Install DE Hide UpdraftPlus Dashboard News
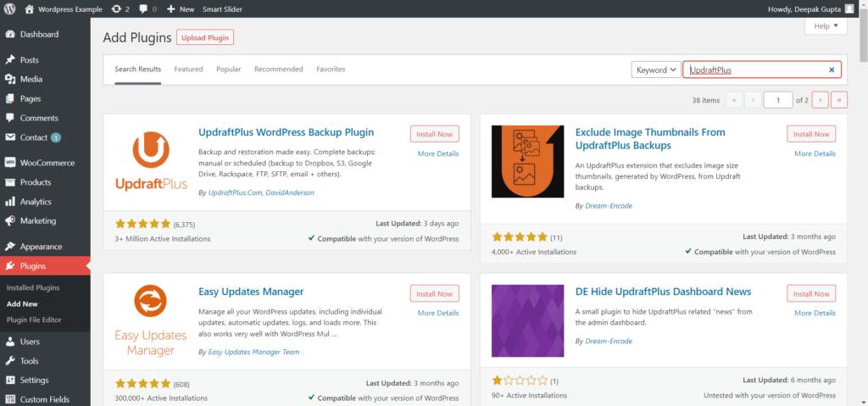This screenshot has width=868, height=406. coord(811,293)
